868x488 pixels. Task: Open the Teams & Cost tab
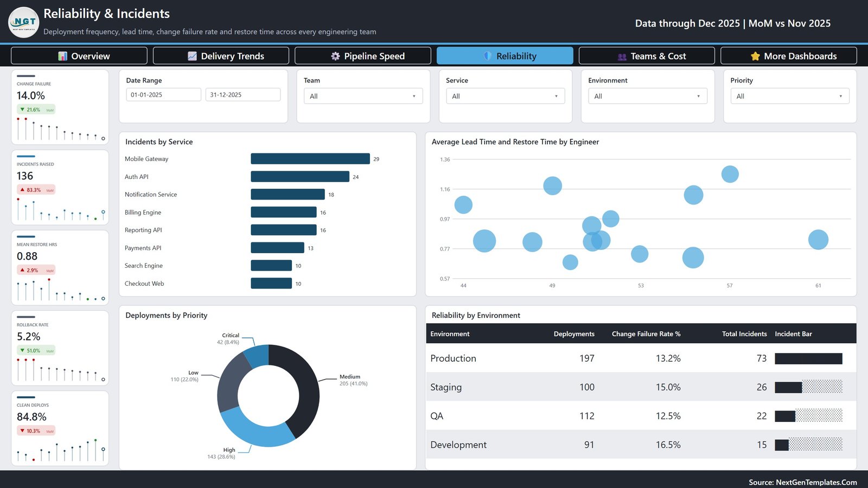coord(647,56)
